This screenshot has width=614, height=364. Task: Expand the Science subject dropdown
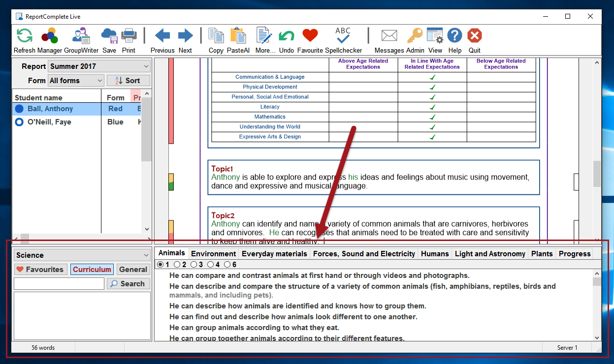(x=82, y=255)
